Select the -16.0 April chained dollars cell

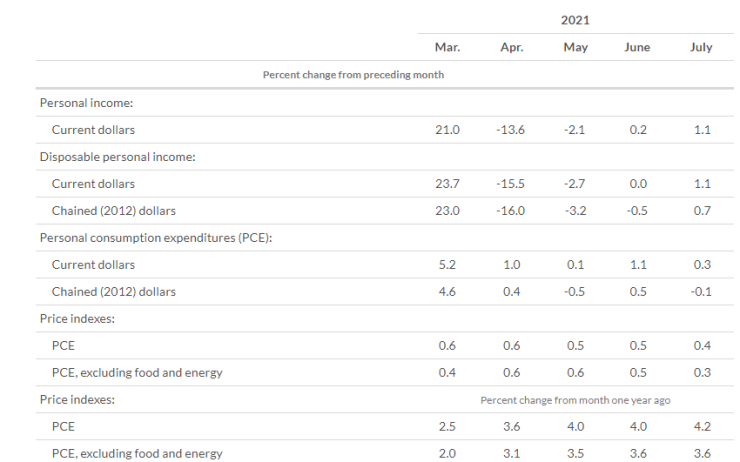pyautogui.click(x=511, y=211)
